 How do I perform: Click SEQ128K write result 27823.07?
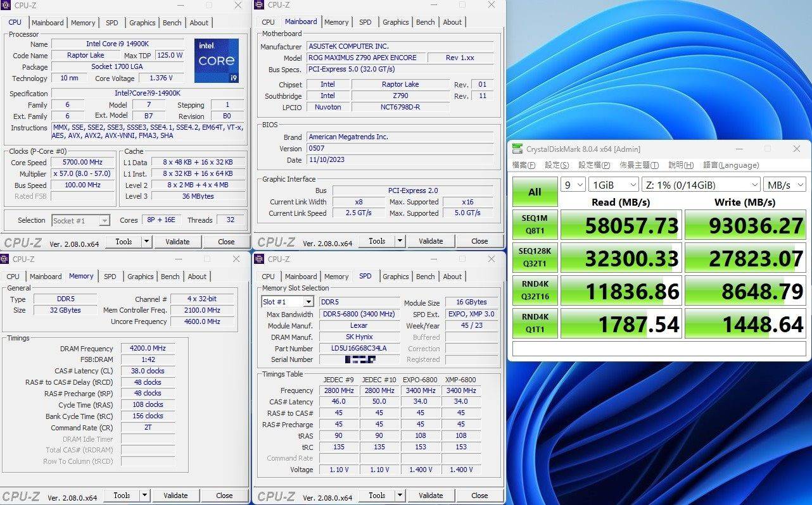745,258
